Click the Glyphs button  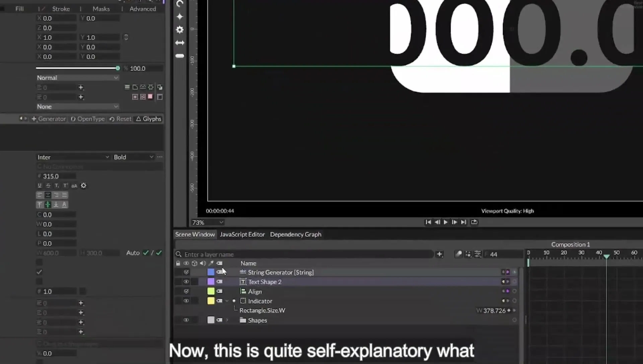149,119
